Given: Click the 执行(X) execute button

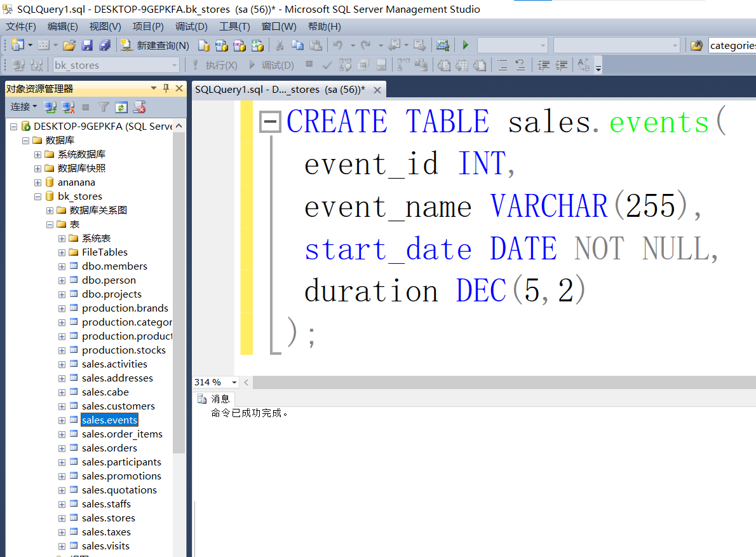Looking at the screenshot, I should point(215,65).
